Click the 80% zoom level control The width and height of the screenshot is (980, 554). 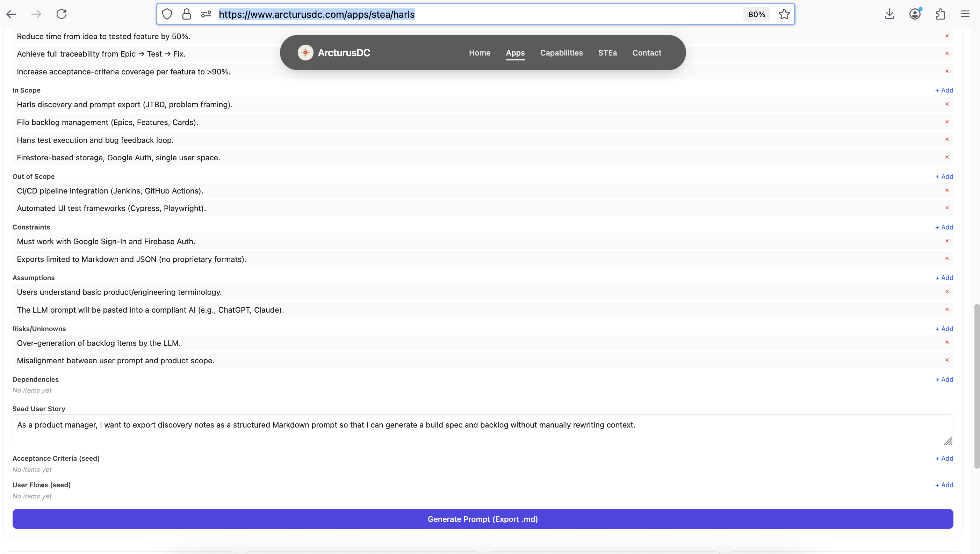click(756, 14)
